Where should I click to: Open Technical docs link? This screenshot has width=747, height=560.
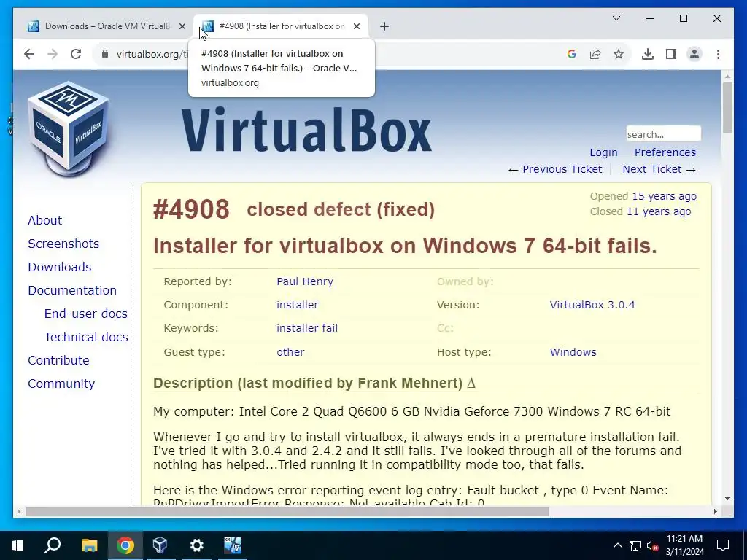click(x=86, y=337)
